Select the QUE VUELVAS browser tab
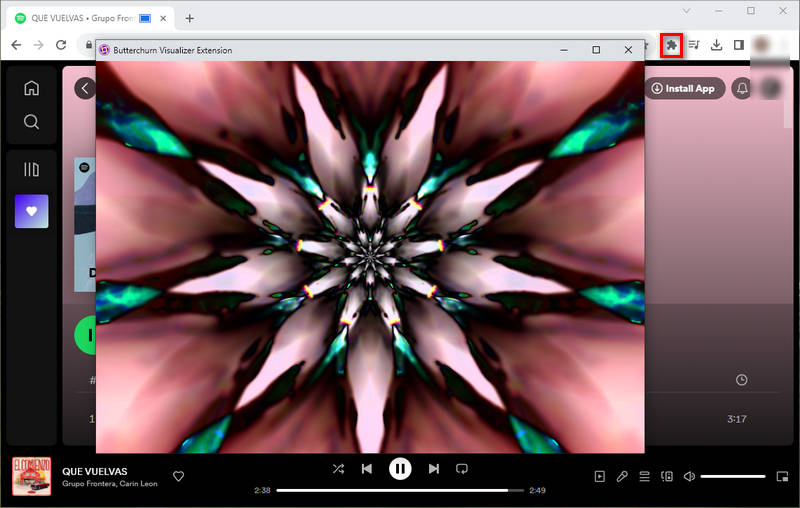The image size is (800, 508). [91, 18]
